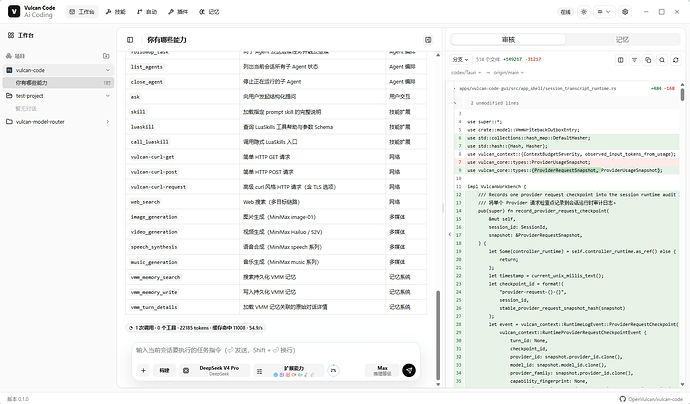Expand the 2 unmodified lines row
This screenshot has width=690, height=404.
[x=565, y=103]
